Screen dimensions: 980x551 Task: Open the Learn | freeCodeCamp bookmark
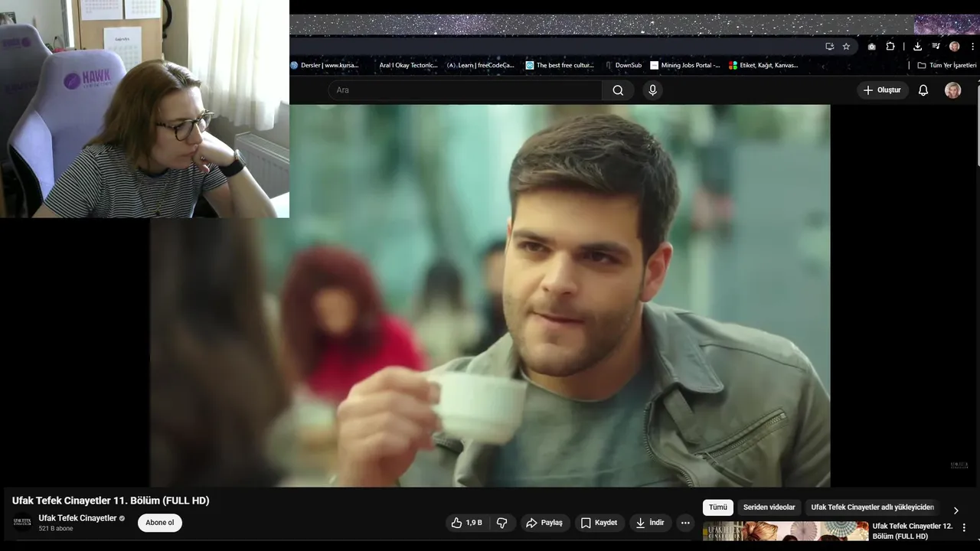pos(480,66)
